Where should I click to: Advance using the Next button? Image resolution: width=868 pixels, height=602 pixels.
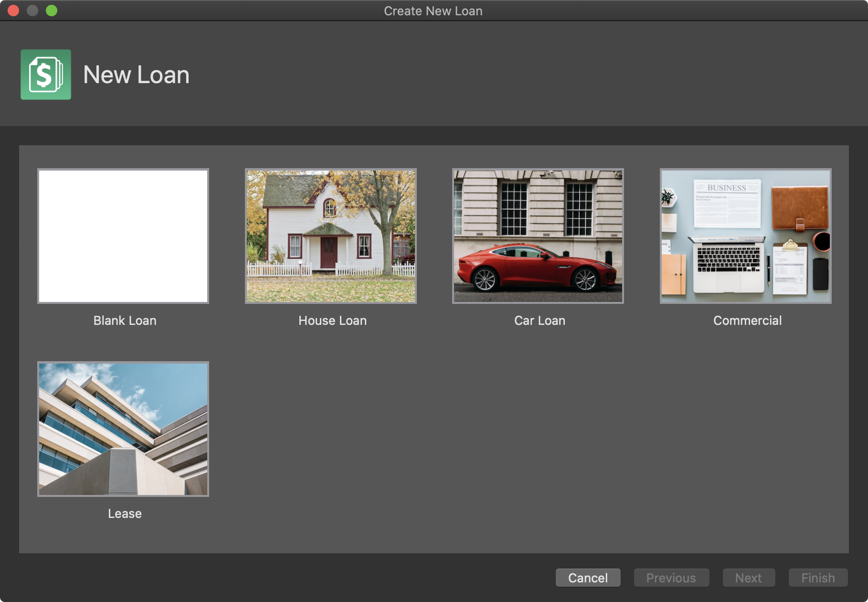748,578
